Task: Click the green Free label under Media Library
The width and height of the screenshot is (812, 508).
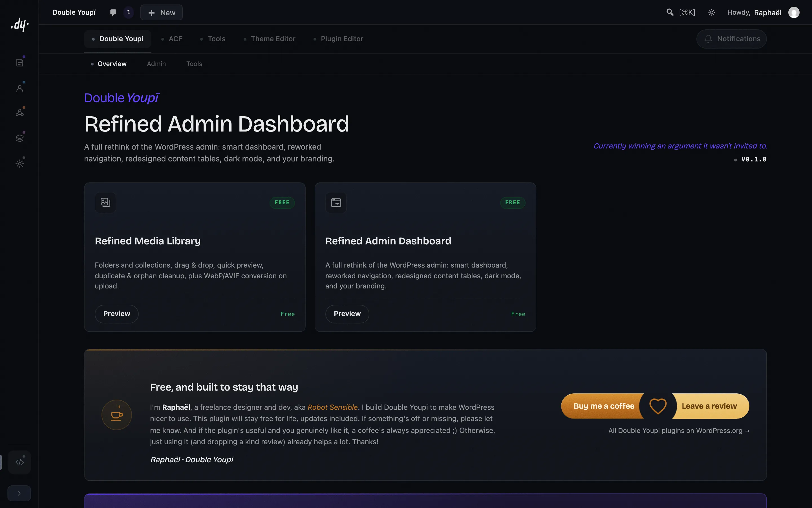Action: point(288,314)
